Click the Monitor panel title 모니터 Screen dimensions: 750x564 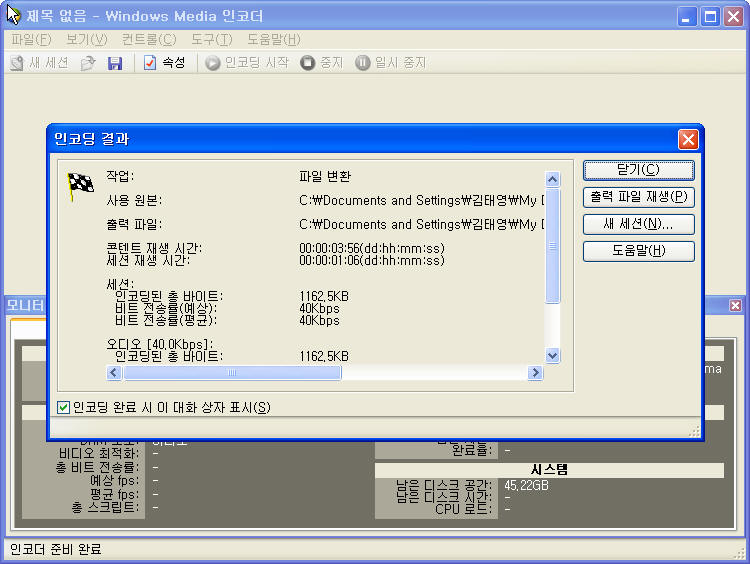[25, 306]
